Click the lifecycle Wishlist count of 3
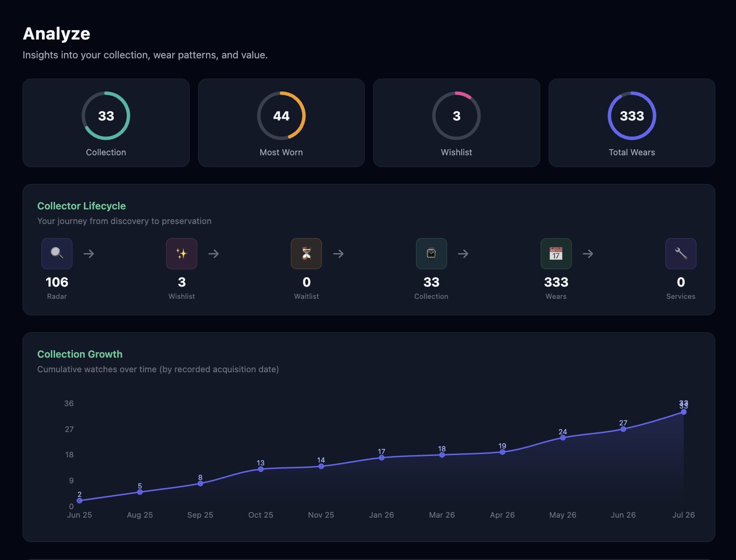The image size is (736, 560). pyautogui.click(x=182, y=282)
